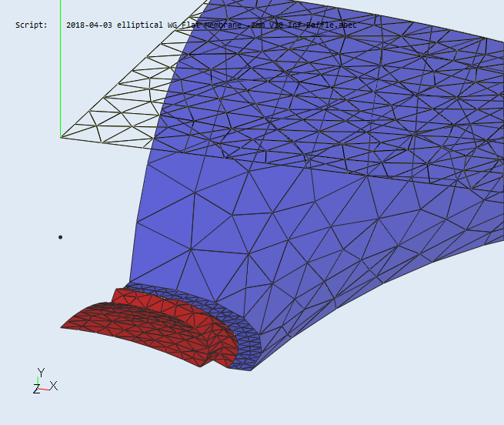The height and width of the screenshot is (425, 504).
Task: Click the empty background below the model
Action: 308,393
